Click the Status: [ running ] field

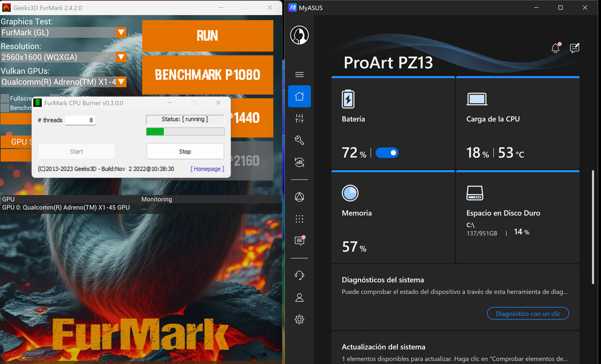coord(185,120)
